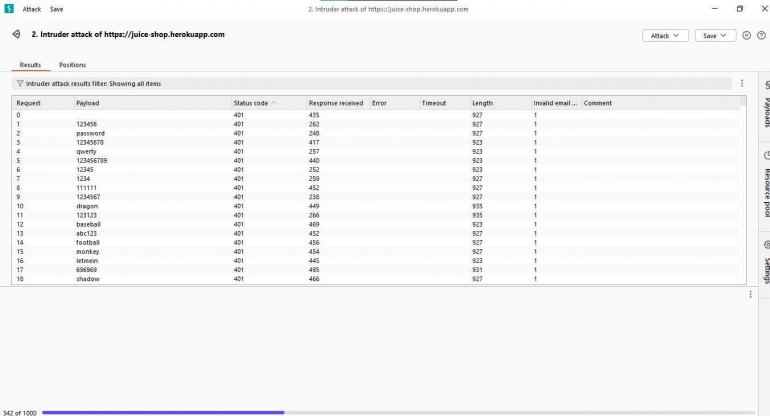The height and width of the screenshot is (416, 770).
Task: Select the row with payload letmein
Action: tap(376, 261)
